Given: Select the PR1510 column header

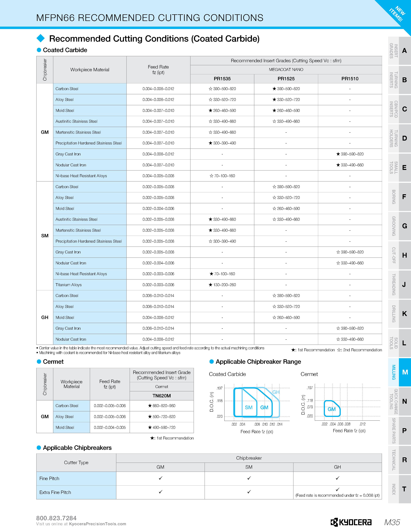Looking at the screenshot, I should 350,79.
